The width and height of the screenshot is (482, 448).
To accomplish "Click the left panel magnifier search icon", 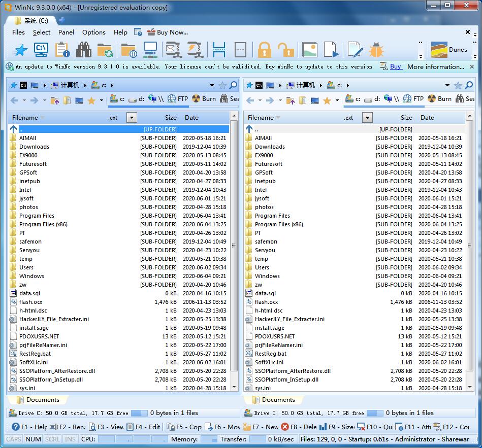I will (x=233, y=85).
